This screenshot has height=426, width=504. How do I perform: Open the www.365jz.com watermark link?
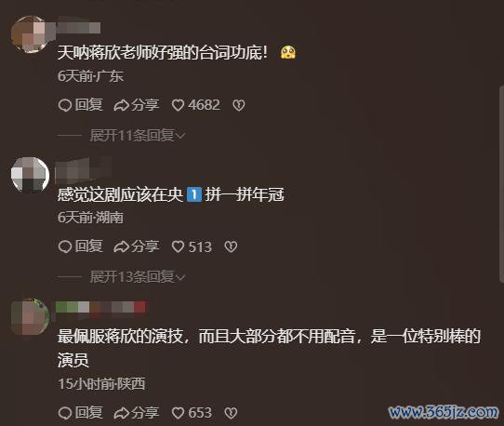[x=444, y=412]
